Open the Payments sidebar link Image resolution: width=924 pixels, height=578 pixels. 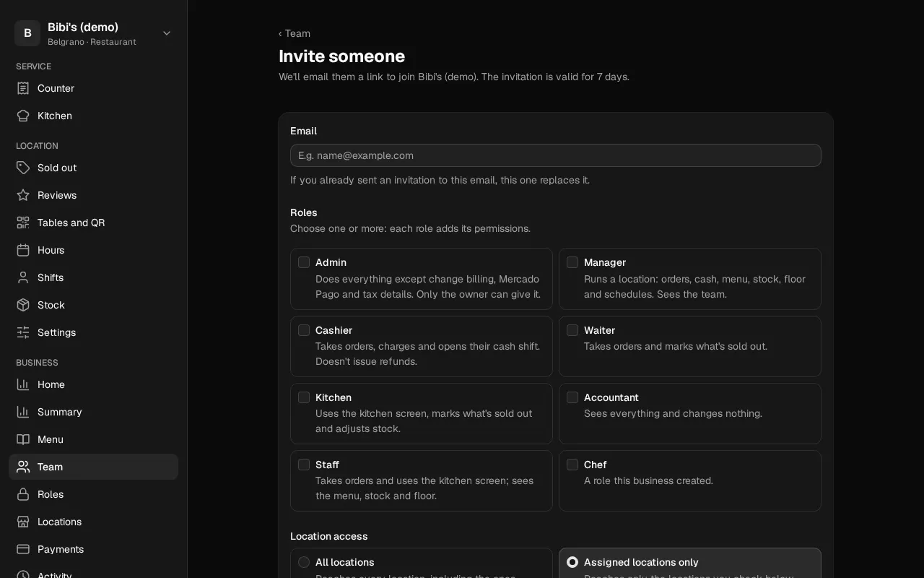tap(93, 549)
